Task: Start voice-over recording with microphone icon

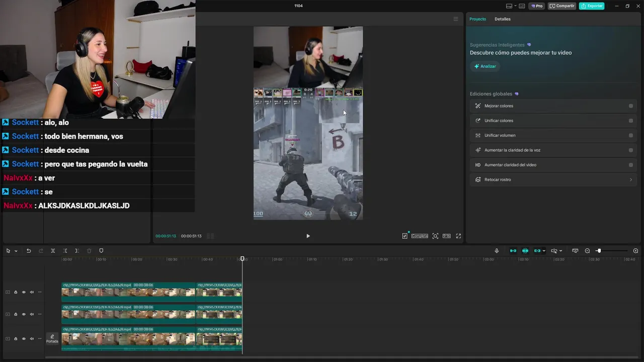Action: 497,251
